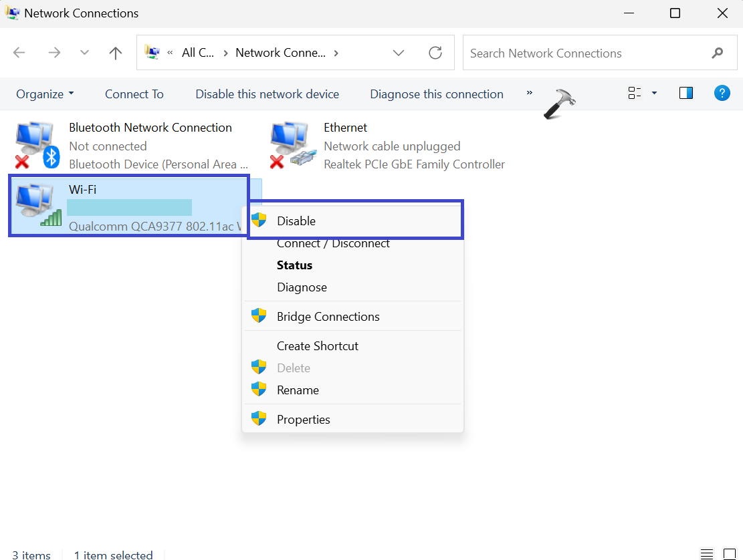Image resolution: width=743 pixels, height=560 pixels.
Task: Click Disable this network device
Action: 267,94
